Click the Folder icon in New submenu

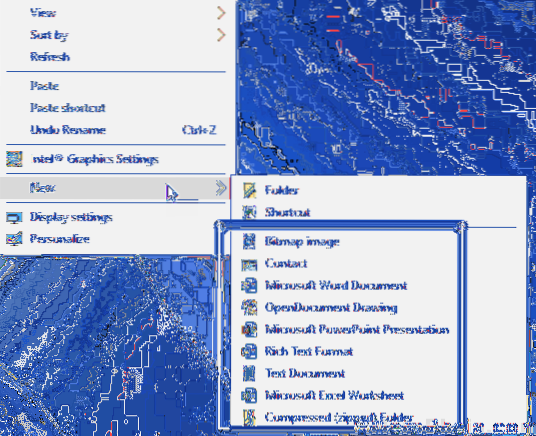pyautogui.click(x=249, y=190)
